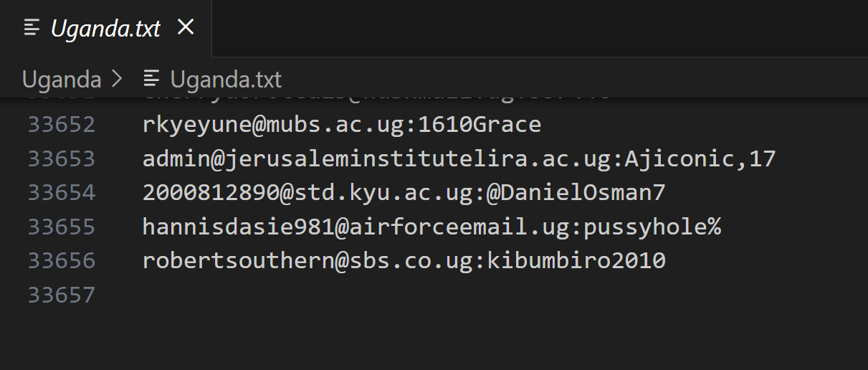The image size is (868, 370).
Task: Select line number 33655 in the gutter
Action: tap(62, 227)
